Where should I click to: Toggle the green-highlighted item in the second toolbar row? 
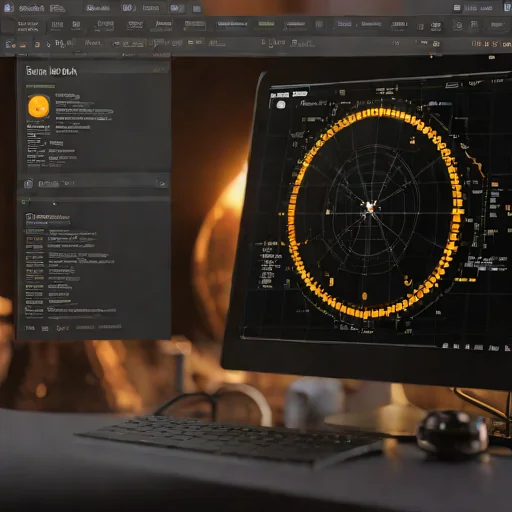click(266, 24)
